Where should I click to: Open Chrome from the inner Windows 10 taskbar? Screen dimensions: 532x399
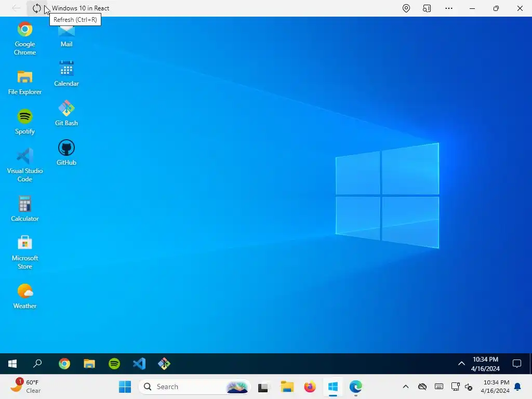point(64,364)
